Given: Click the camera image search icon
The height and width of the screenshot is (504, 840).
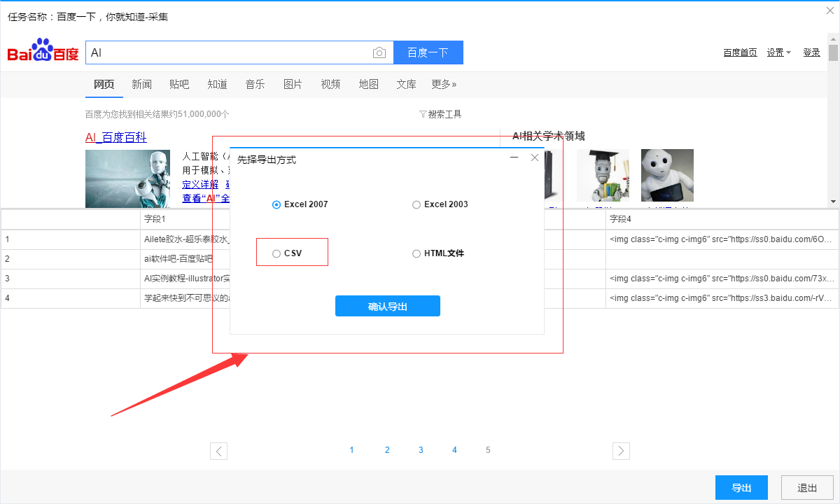Looking at the screenshot, I should (379, 53).
